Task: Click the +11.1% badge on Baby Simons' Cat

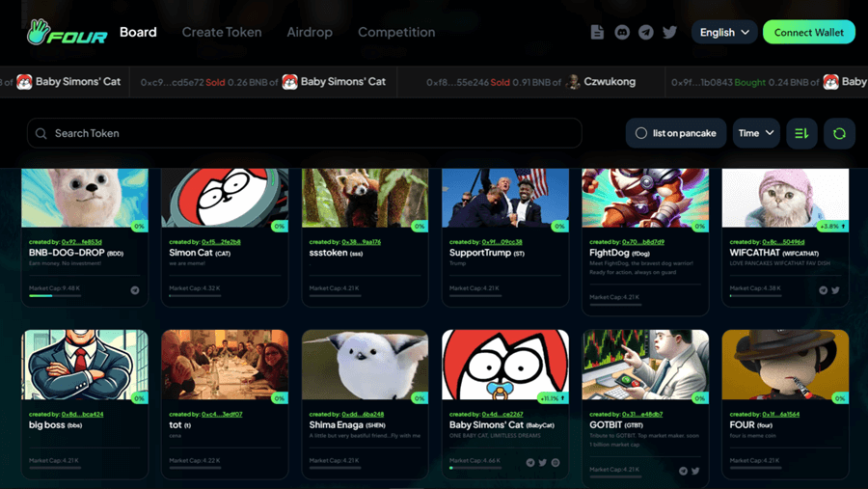Action: 553,398
